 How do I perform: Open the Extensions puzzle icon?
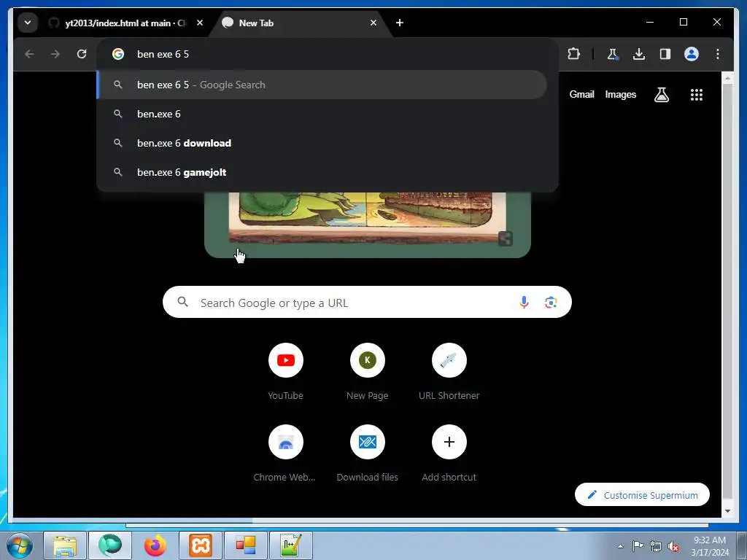pos(573,54)
